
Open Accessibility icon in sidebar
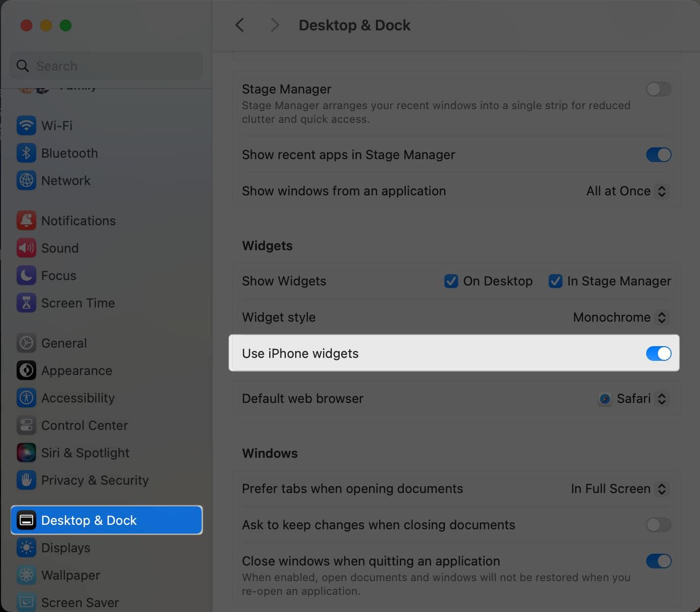26,398
